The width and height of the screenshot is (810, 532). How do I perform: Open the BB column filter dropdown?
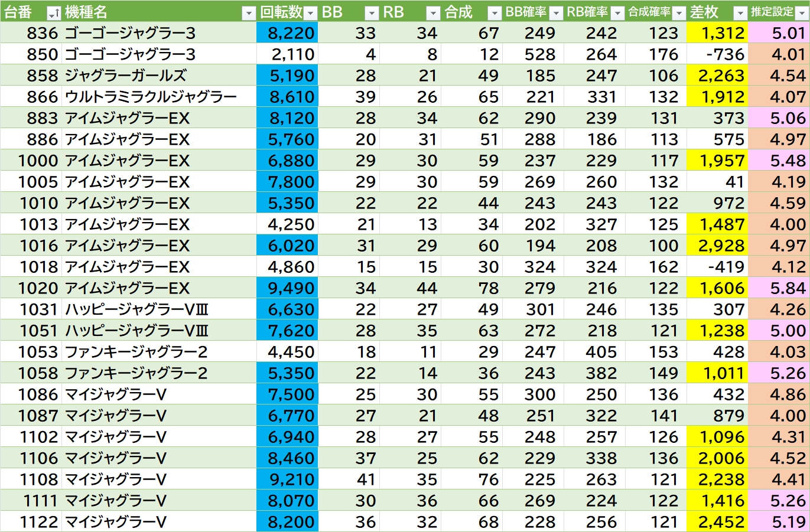[x=372, y=13]
